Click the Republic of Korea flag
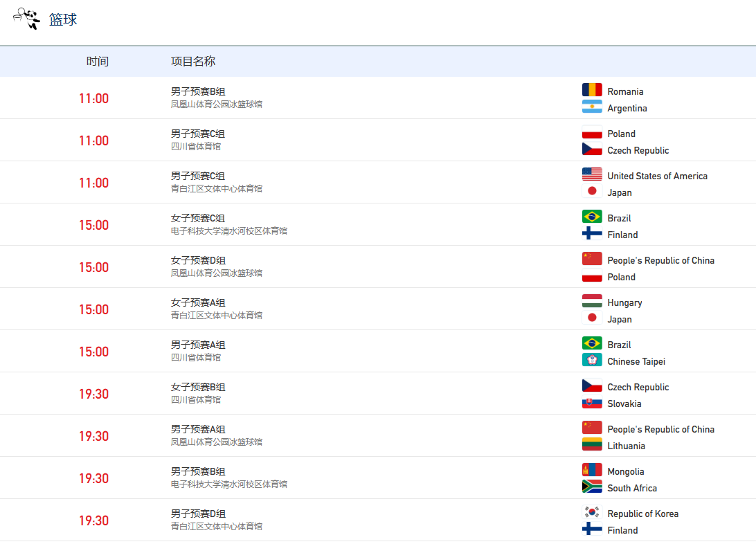Image resolution: width=756 pixels, height=544 pixels. tap(592, 513)
